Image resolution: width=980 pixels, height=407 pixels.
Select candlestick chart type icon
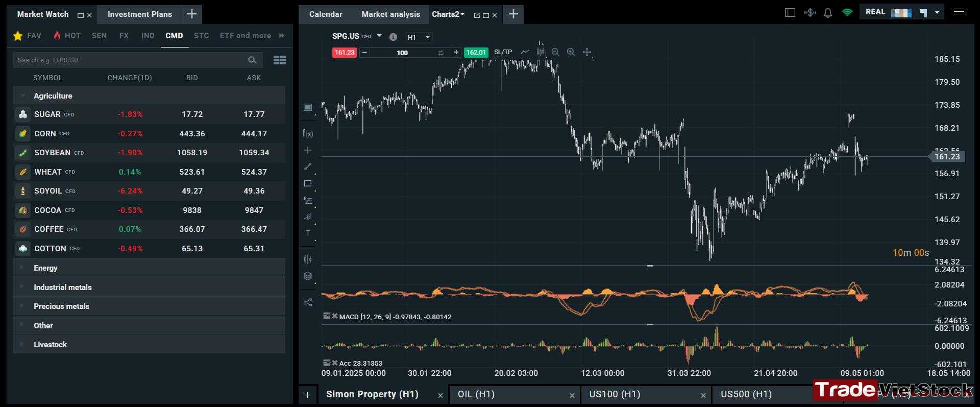pos(541,52)
